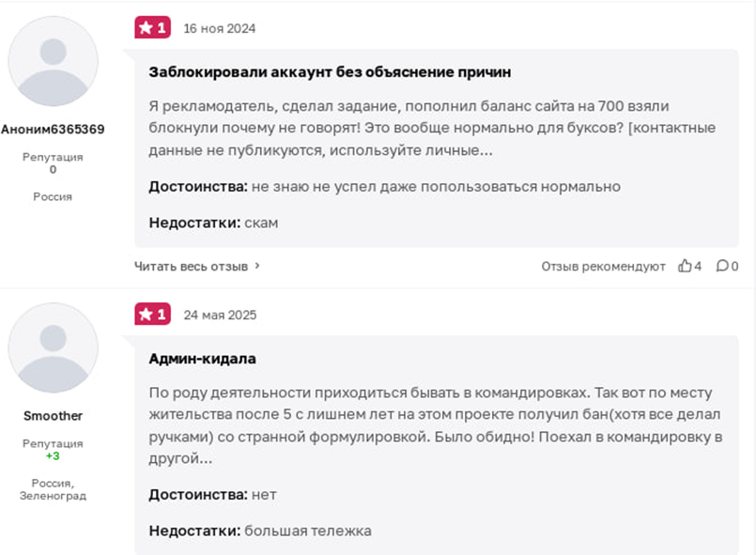Click the "Россия, Зеленоград" location under Smoother
Screen dimensions: 756x555
[x=53, y=488]
